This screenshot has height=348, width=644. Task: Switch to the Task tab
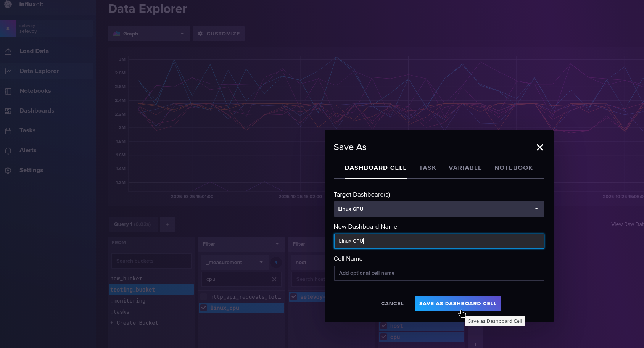pos(427,168)
